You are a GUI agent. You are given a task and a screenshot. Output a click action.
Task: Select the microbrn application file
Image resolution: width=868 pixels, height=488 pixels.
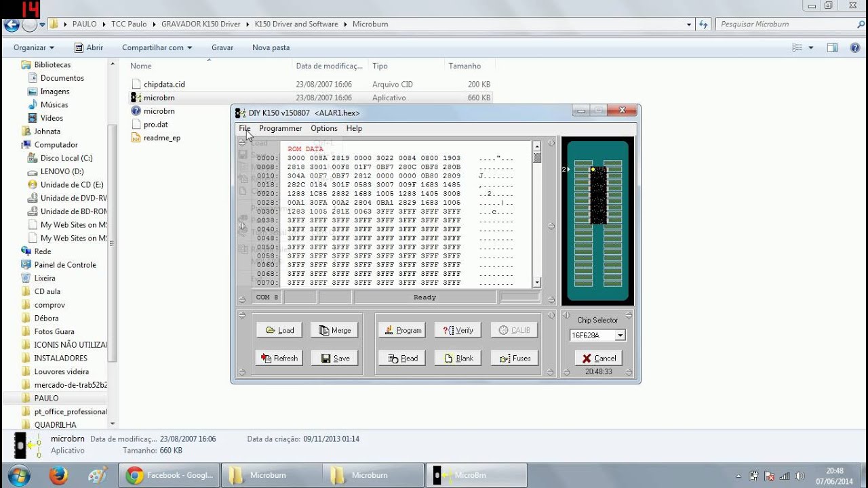159,98
